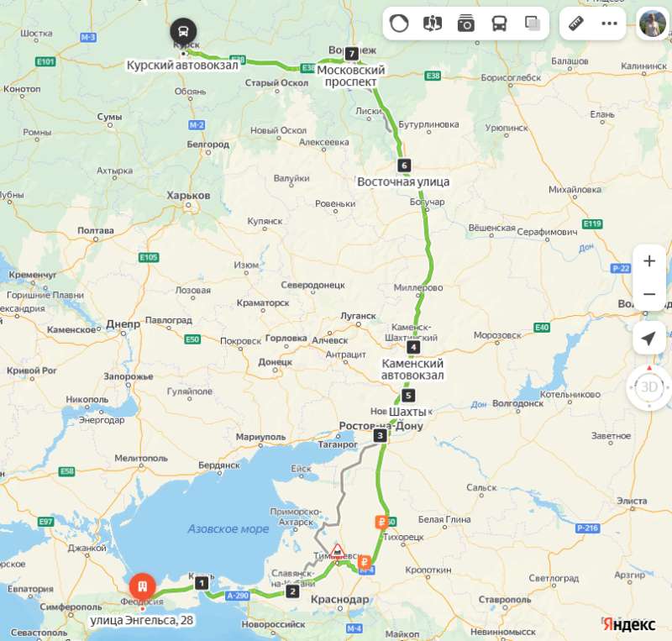The height and width of the screenshot is (641, 672).
Task: Click the Курский автовокзал bus start marker
Action: click(183, 31)
